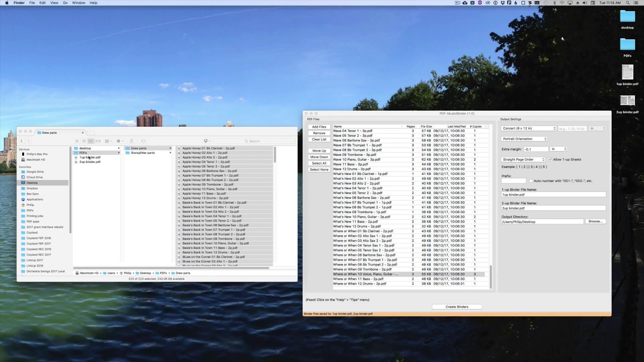The width and height of the screenshot is (644, 362).
Task: Select Philip's Mac Pro in sidebar
Action: [x=37, y=154]
